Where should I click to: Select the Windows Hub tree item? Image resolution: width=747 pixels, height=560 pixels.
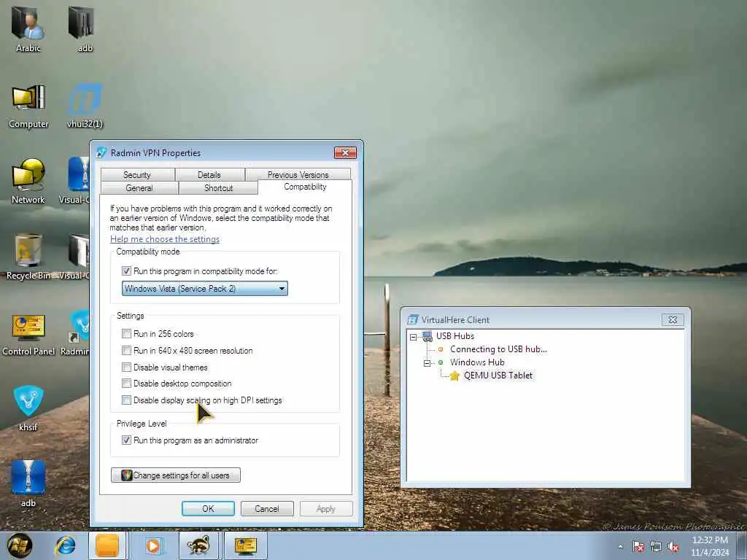coord(477,362)
